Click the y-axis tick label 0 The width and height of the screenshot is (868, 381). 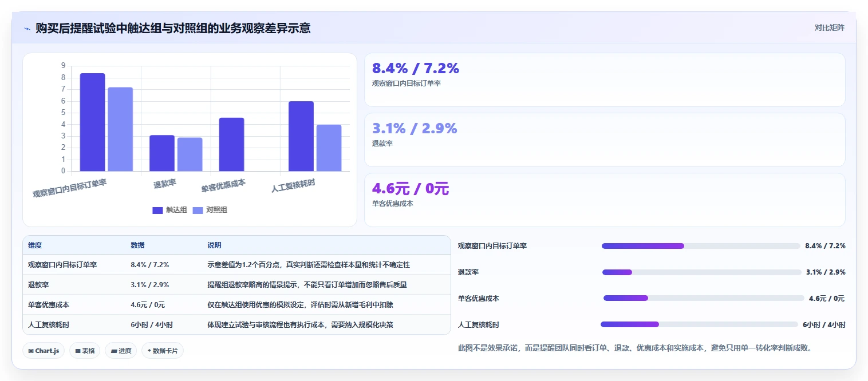[63, 171]
